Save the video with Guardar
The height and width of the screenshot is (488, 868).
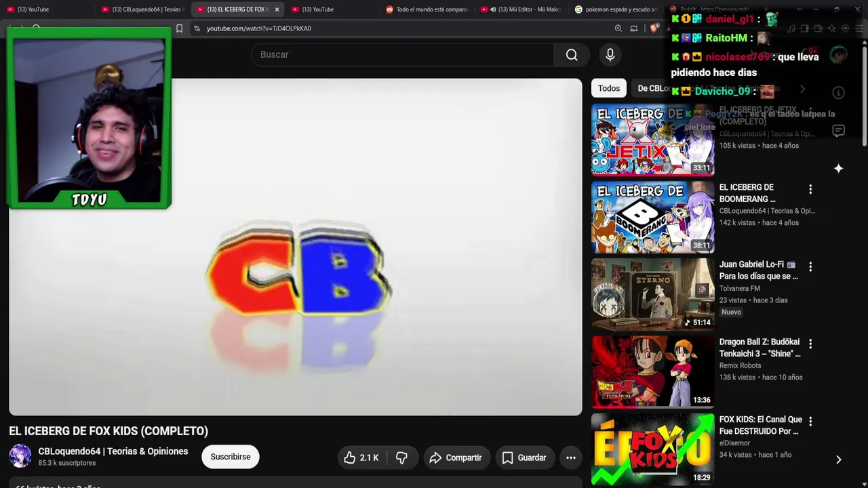coord(524,457)
